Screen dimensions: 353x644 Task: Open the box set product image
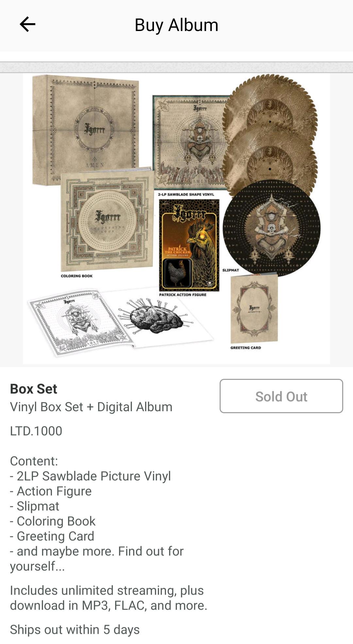(x=176, y=218)
